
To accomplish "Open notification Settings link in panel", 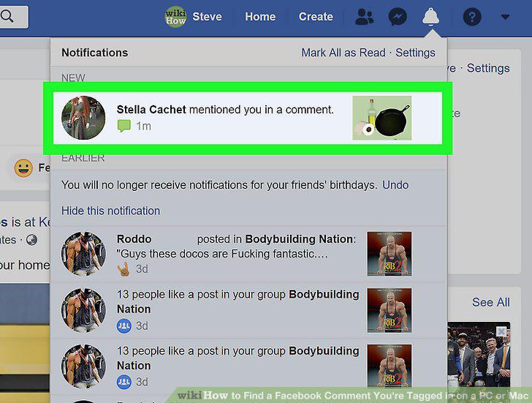I will 415,53.
